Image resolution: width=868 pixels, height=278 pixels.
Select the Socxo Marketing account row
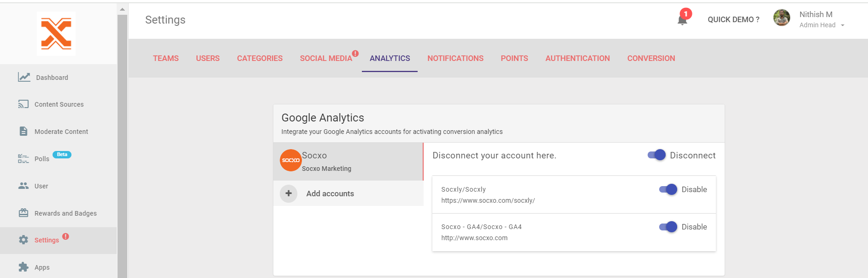[x=348, y=161]
